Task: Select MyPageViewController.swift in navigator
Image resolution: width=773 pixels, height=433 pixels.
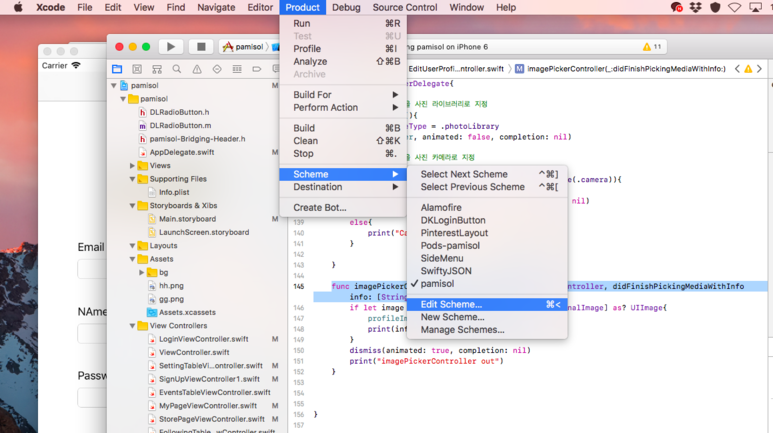Action: 208,405
